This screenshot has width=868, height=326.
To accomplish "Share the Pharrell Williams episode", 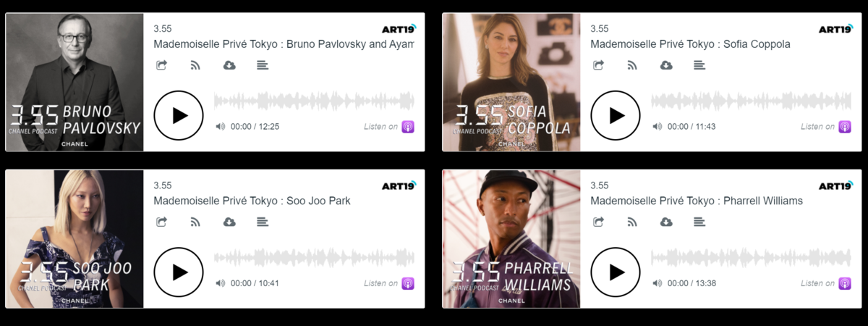I will [599, 222].
